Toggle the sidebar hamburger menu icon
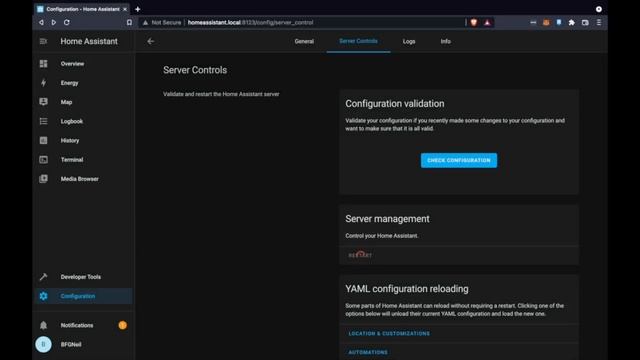This screenshot has width=640, height=360. point(43,41)
